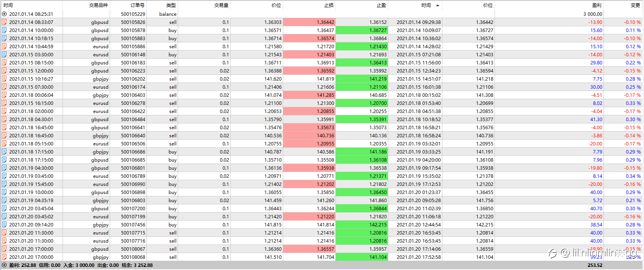Select the balance row icon for 500105229

click(4, 14)
